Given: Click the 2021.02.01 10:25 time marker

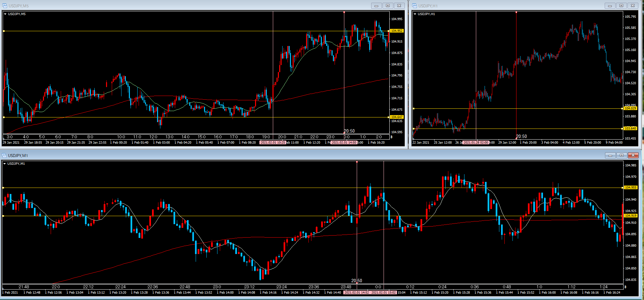Looking at the screenshot, I should 273,143.
